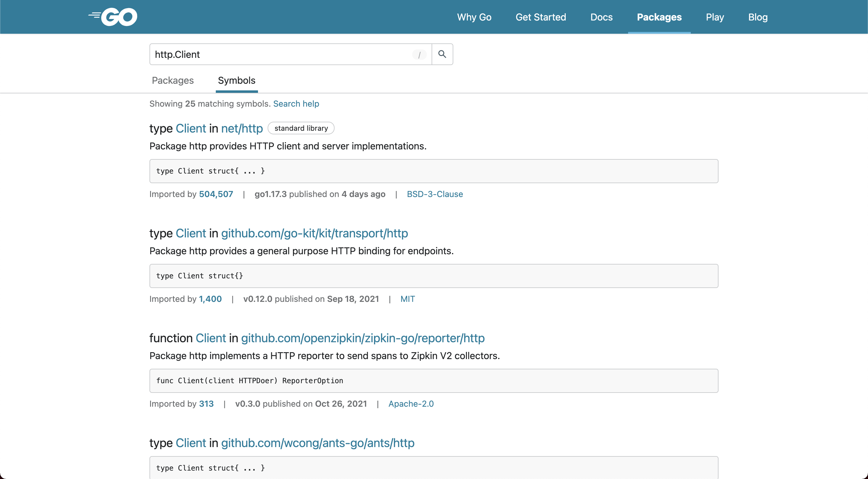Click the slash shortcut hint in search box
Viewport: 868px width, 479px height.
tap(419, 55)
